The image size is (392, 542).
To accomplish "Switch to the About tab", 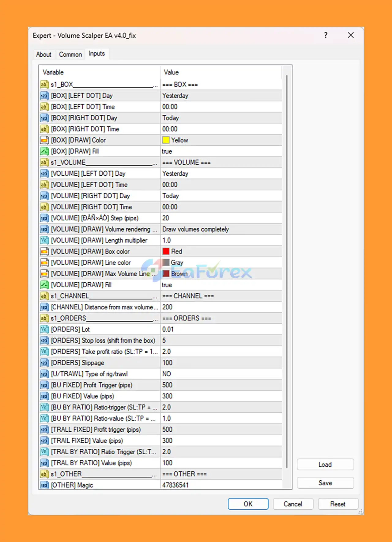I will pos(43,54).
